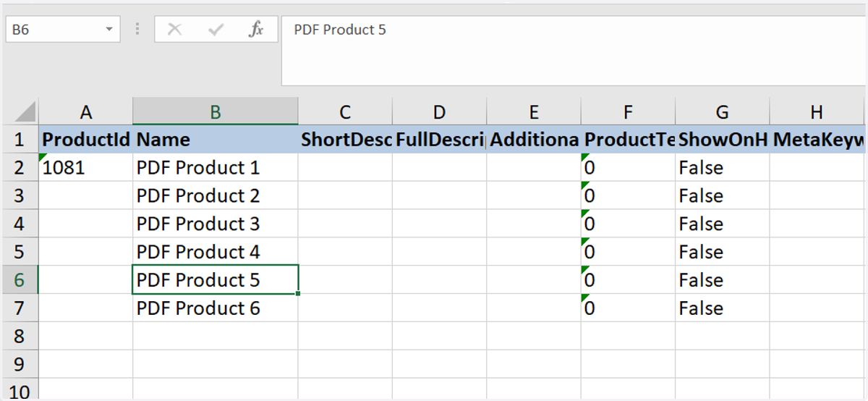Select the PDF Product 2 cell
The image size is (868, 401).
click(216, 195)
